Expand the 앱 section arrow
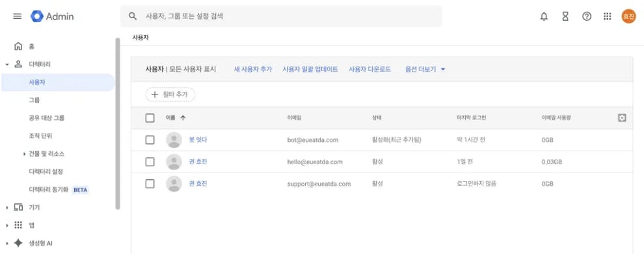The width and height of the screenshot is (644, 262). pos(7,226)
